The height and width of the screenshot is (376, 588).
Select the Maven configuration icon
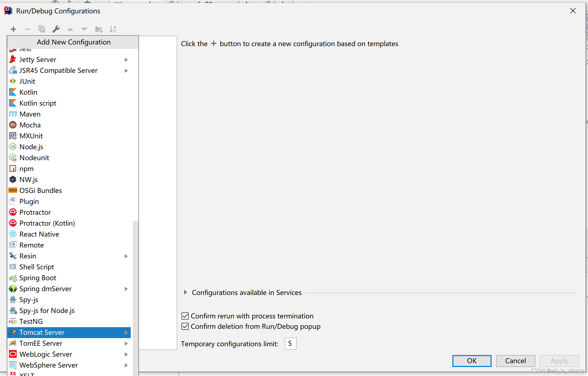point(13,114)
